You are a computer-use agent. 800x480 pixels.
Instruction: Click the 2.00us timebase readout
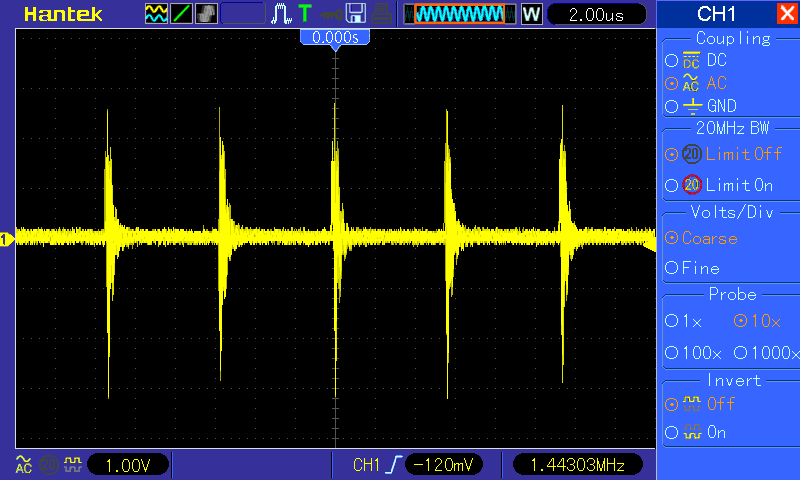(x=596, y=14)
